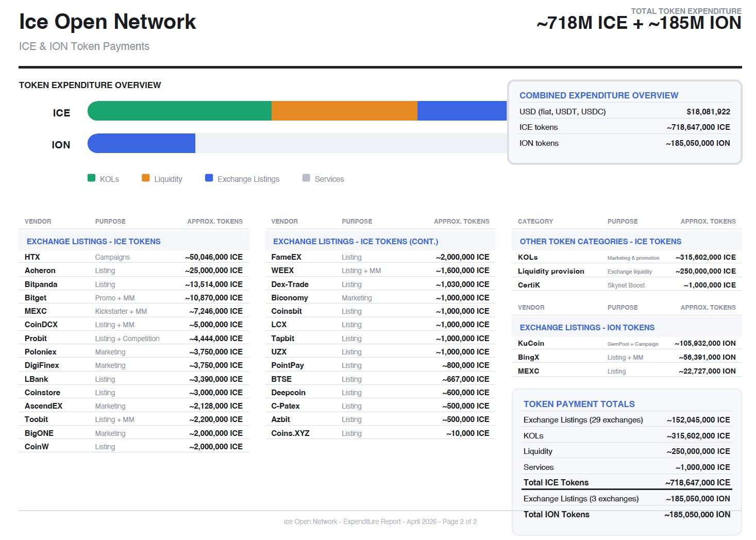756x540 pixels.
Task: Open the Exchange Listings - ION Tokens heading
Action: [x=586, y=327]
